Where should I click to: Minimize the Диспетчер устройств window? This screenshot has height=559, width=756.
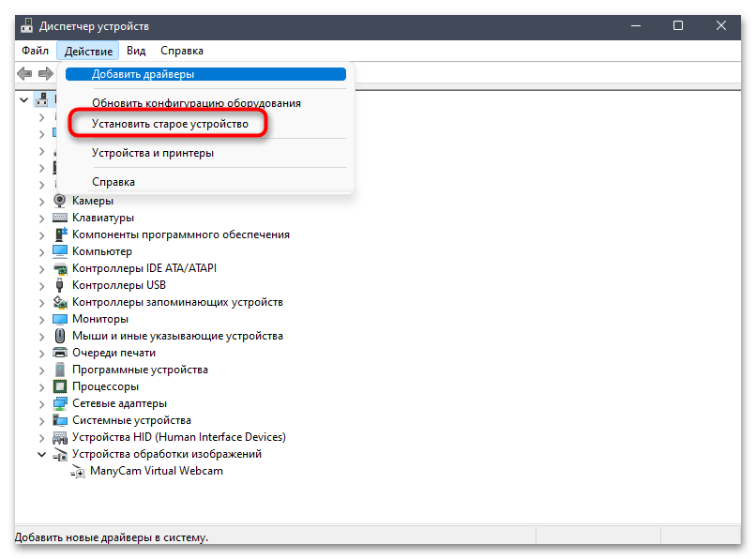click(x=635, y=26)
